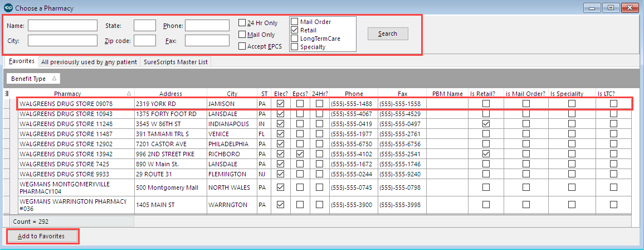Toggle 24Hr checkbox for Walgreens 10943

click(x=319, y=114)
